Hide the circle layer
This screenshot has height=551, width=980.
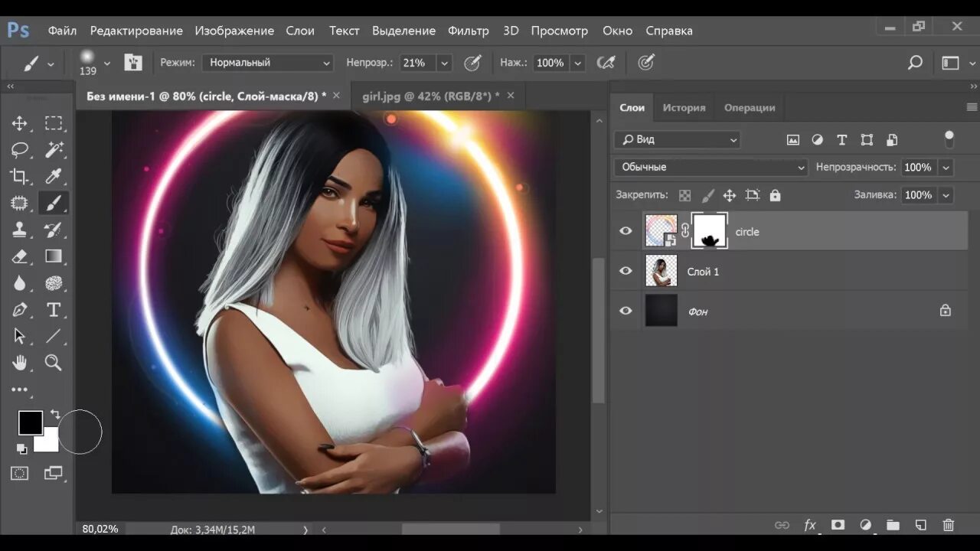point(626,231)
